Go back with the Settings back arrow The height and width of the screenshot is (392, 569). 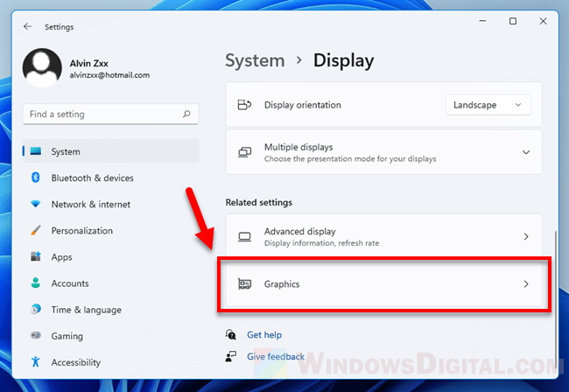coord(27,26)
